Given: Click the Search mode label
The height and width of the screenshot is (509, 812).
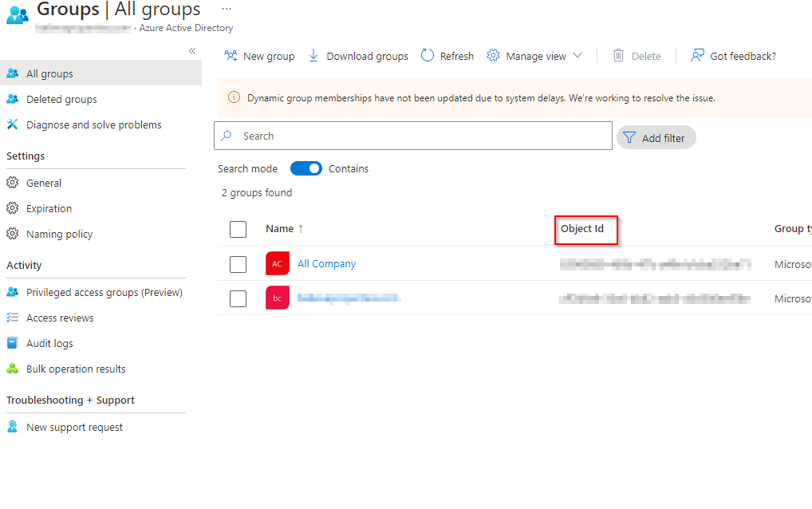Looking at the screenshot, I should coord(247,169).
